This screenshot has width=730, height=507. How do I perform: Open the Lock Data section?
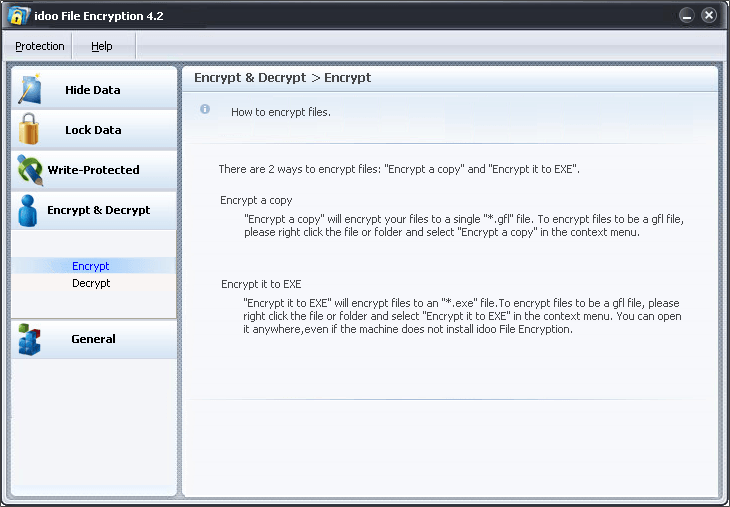point(94,129)
